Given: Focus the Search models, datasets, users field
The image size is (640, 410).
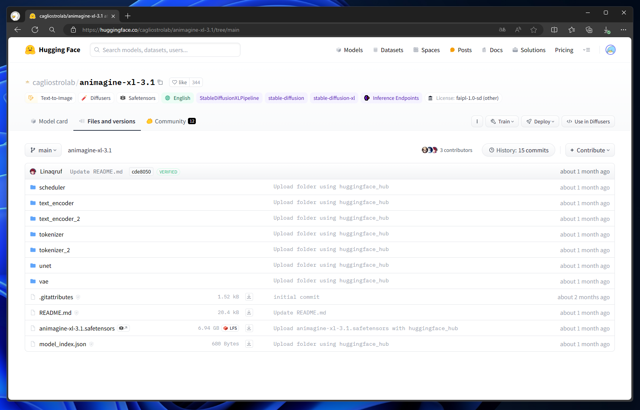Looking at the screenshot, I should tap(165, 50).
